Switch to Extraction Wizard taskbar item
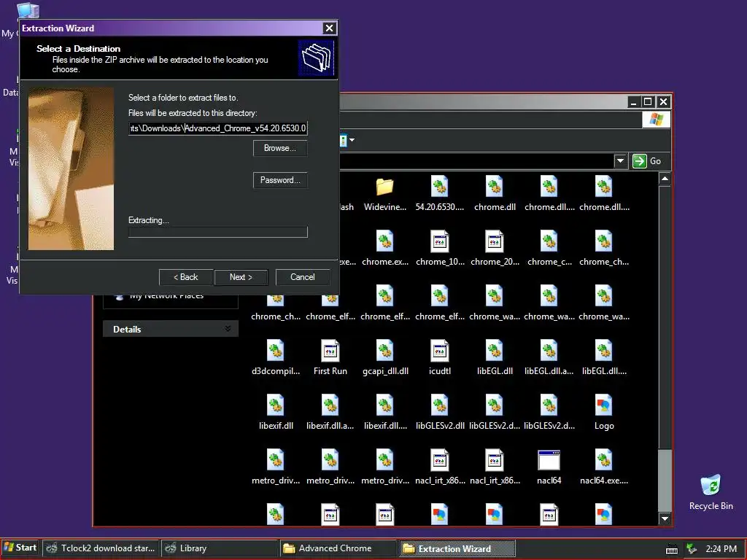 [457, 548]
